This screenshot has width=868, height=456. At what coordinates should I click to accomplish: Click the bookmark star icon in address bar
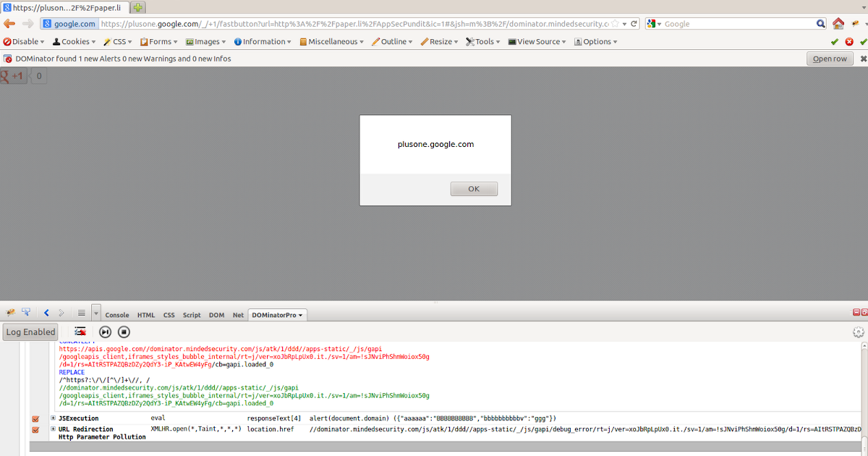coord(615,24)
